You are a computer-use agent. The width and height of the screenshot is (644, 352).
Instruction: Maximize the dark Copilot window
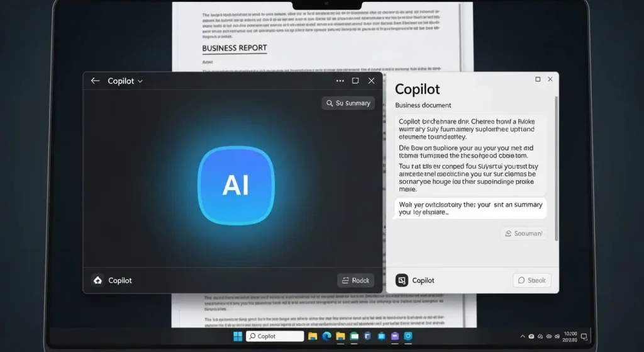click(355, 81)
